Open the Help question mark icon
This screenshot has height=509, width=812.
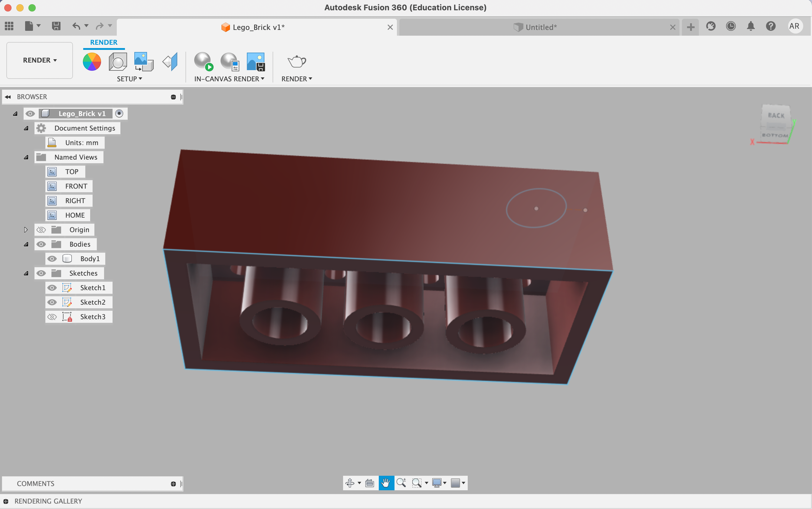click(771, 26)
